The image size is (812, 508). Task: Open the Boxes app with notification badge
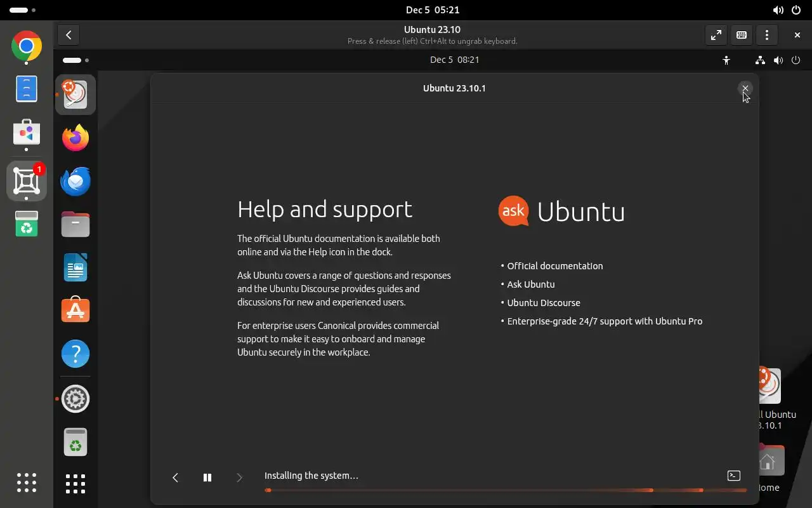coord(26,182)
